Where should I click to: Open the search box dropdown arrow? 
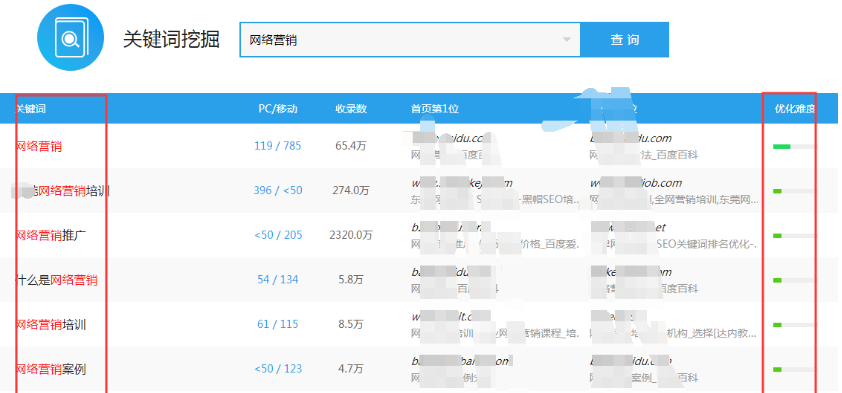[566, 40]
